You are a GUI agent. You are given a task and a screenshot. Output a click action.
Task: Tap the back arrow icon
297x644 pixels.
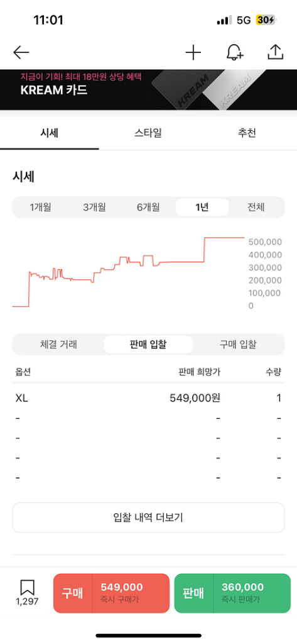(x=21, y=52)
